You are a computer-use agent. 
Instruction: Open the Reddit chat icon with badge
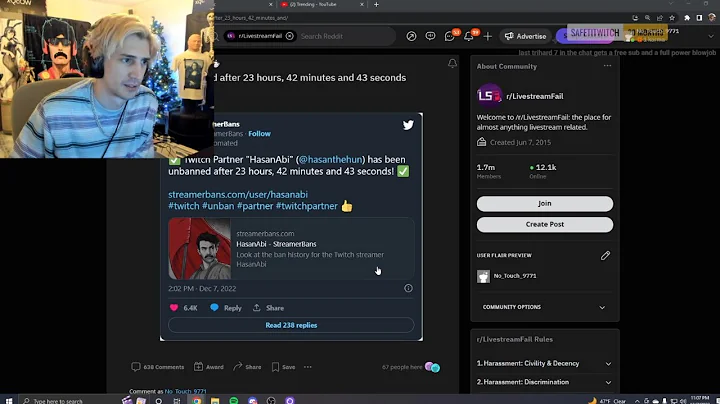450,36
